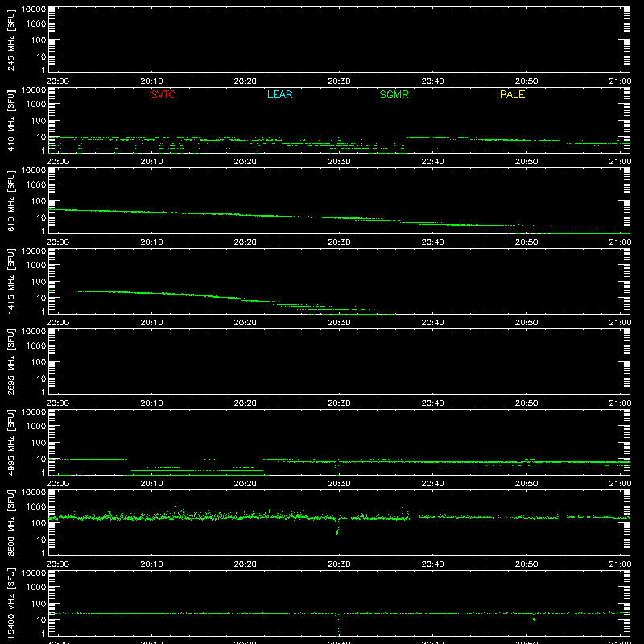Click 20:10 tick under the 1415 MHz panel
Viewport: 644px width, 644px height.
(151, 323)
